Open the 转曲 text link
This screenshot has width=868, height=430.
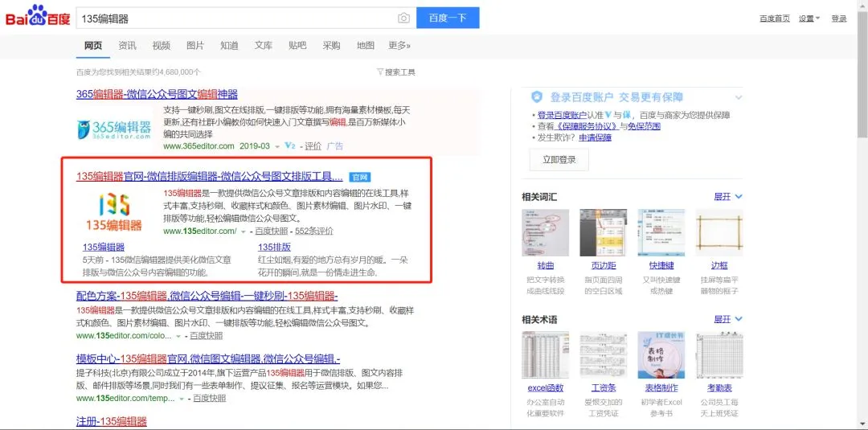545,265
